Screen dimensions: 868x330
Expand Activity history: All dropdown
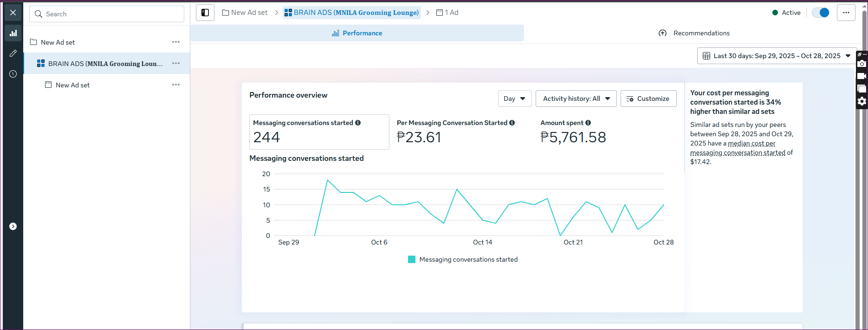[576, 99]
